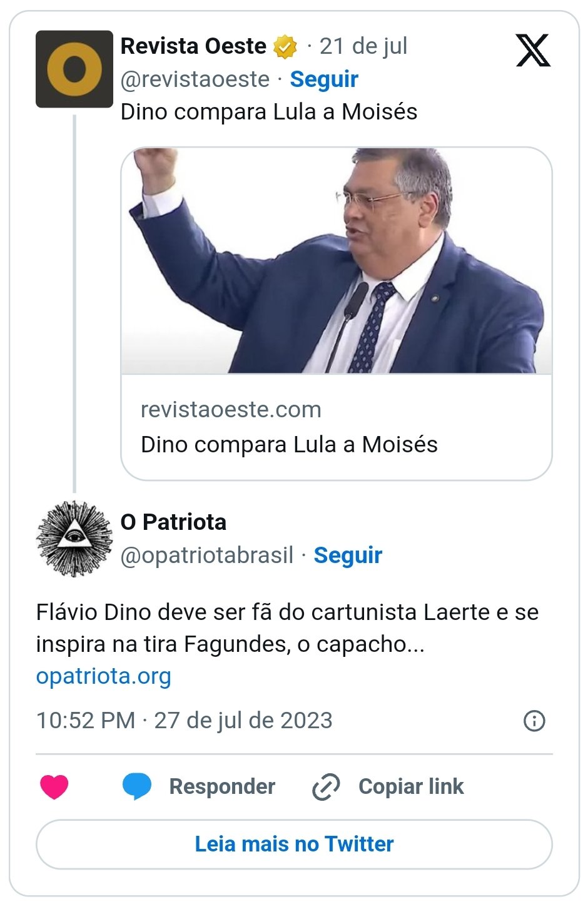Click the Responder label
Image resolution: width=588 pixels, height=904 pixels.
222,786
